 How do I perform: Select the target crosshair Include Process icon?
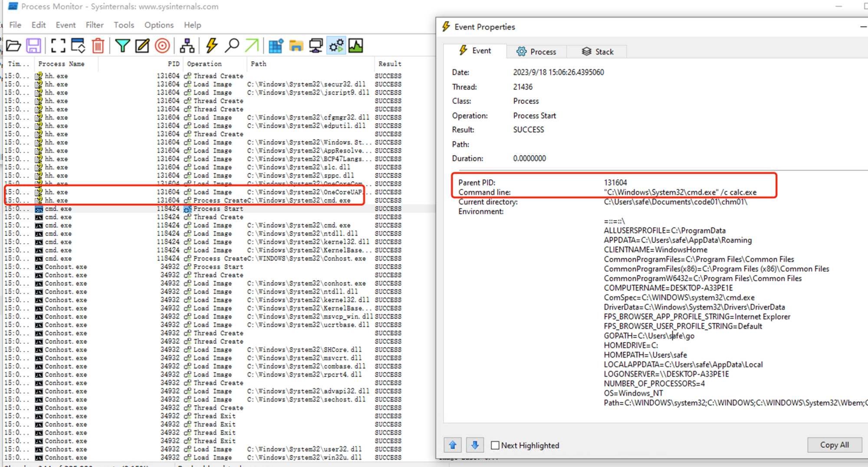click(162, 46)
